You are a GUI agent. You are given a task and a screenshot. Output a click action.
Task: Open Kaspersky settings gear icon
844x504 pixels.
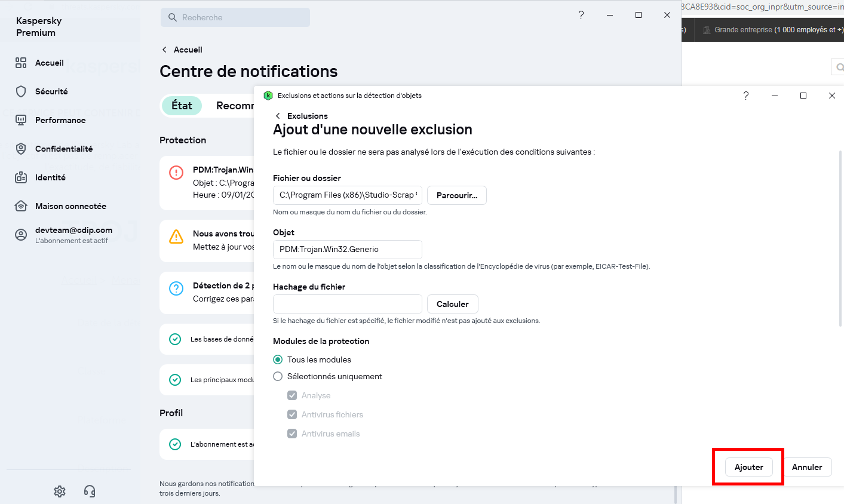[60, 491]
